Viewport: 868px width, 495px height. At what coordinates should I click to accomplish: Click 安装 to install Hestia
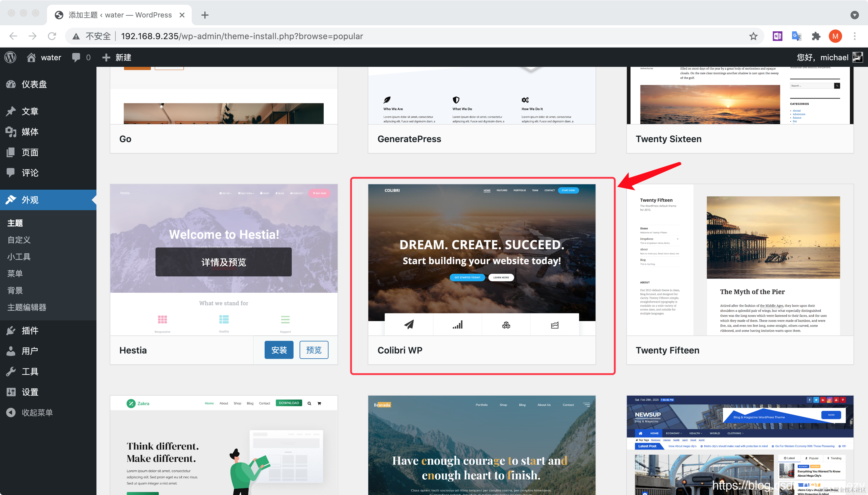coord(279,350)
